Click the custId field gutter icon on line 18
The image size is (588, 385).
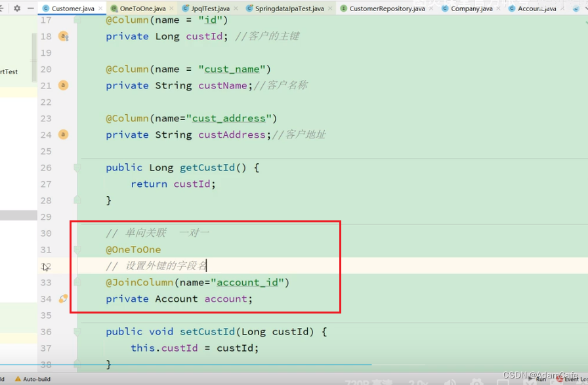tap(64, 36)
